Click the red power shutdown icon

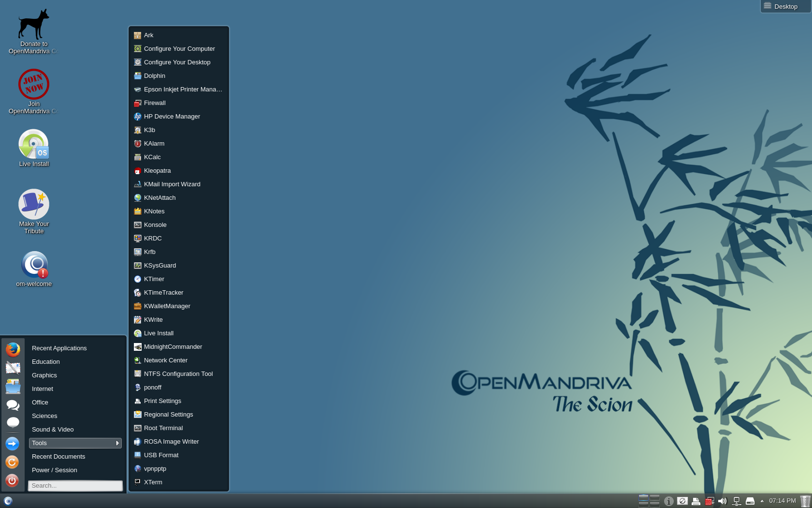13,480
